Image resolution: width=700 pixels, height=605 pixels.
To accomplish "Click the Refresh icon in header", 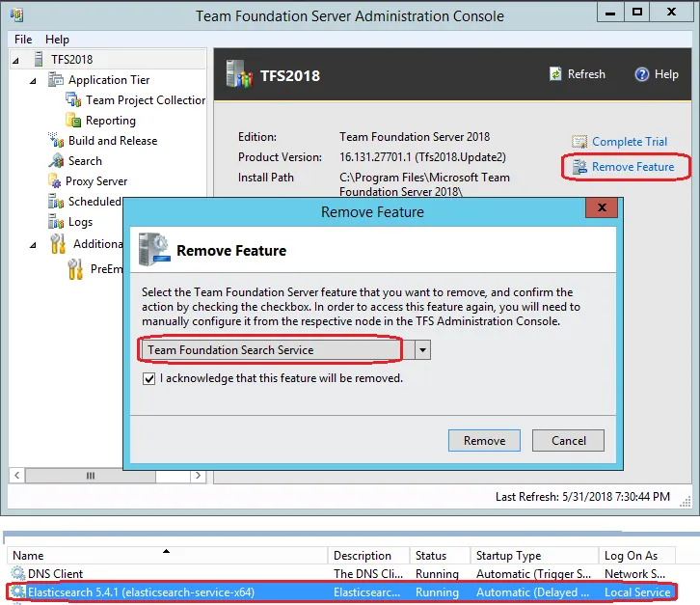I will pos(555,73).
